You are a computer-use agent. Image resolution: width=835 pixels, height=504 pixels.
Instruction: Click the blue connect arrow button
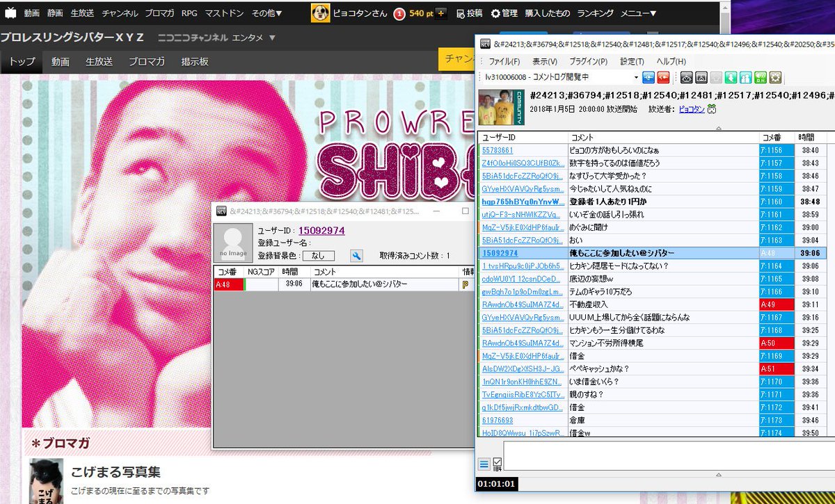[649, 77]
